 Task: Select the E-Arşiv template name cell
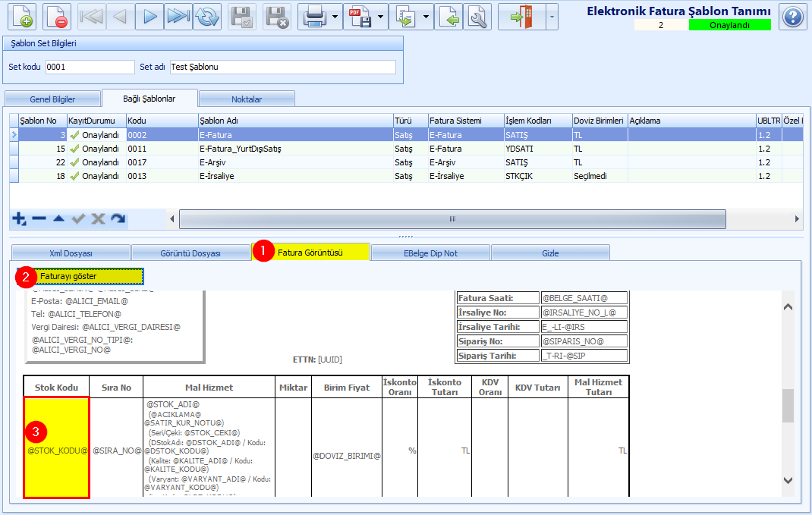(x=296, y=162)
